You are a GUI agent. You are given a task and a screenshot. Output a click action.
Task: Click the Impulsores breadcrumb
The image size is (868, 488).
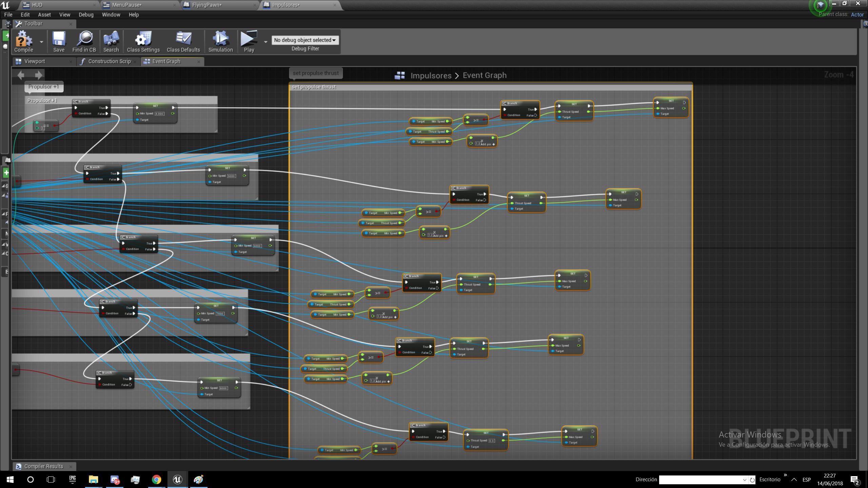(x=431, y=76)
